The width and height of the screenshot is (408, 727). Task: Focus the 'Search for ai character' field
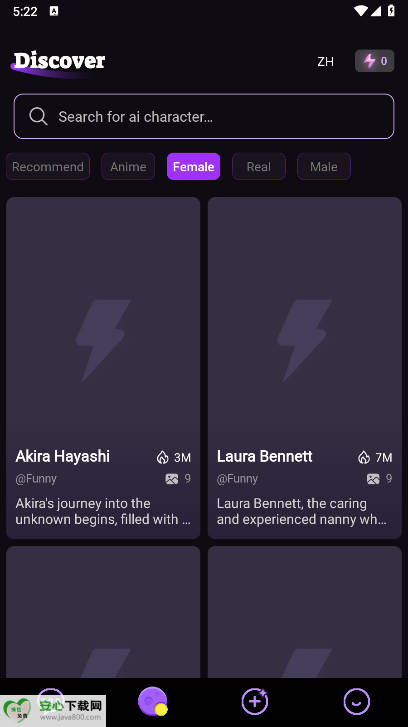click(204, 116)
